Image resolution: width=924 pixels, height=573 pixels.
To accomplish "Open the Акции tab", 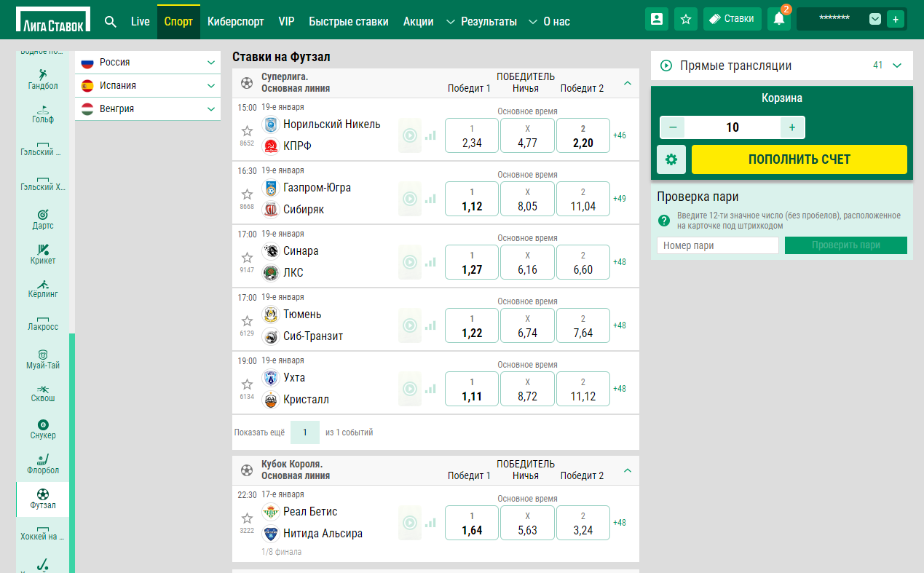I will [419, 22].
